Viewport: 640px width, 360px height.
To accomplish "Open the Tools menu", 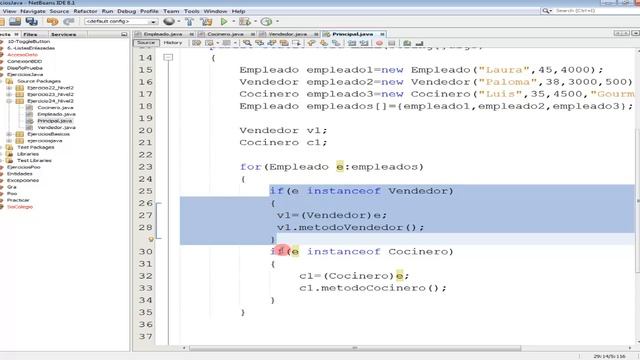I will pyautogui.click(x=191, y=11).
